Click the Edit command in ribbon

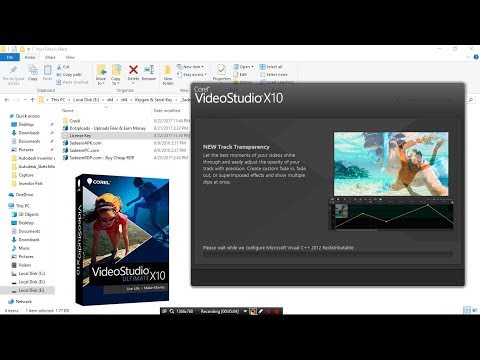(240, 75)
